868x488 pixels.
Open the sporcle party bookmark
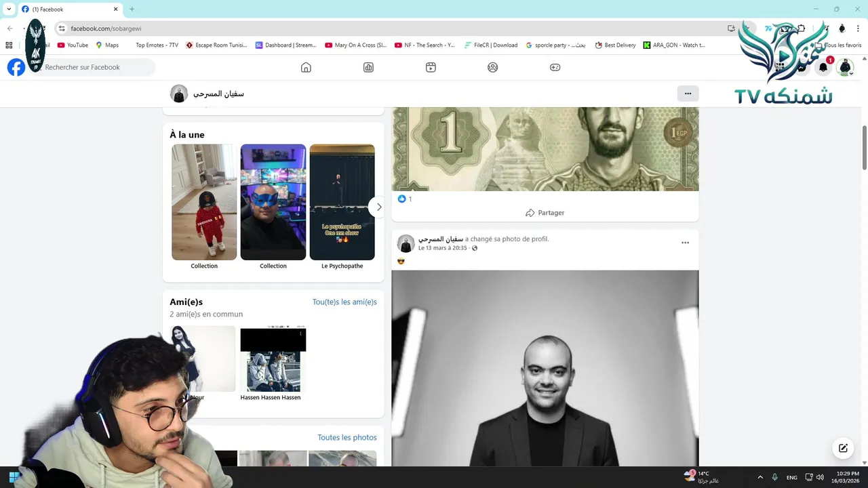[555, 45]
